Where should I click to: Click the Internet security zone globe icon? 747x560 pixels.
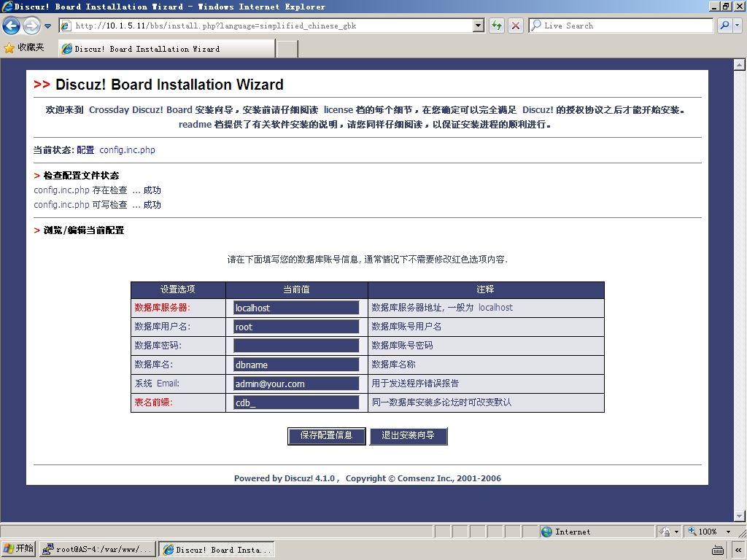click(547, 532)
